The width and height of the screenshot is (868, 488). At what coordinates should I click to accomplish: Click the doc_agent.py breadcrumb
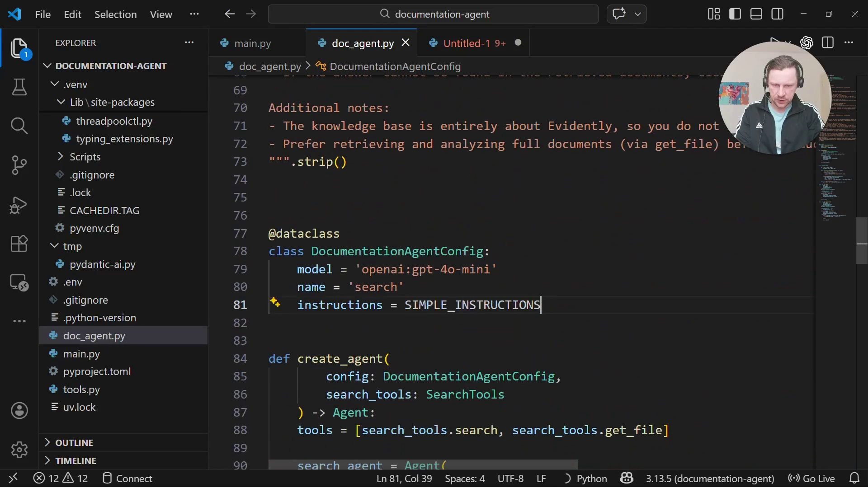270,66
